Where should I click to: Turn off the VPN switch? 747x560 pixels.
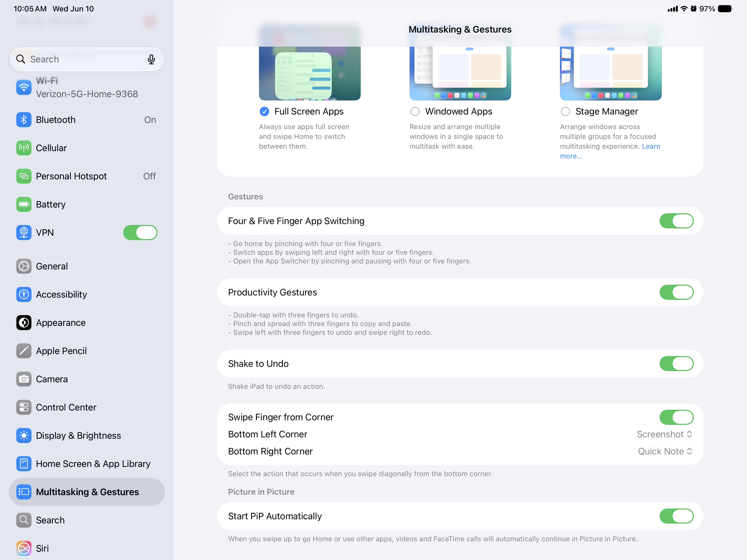[140, 233]
